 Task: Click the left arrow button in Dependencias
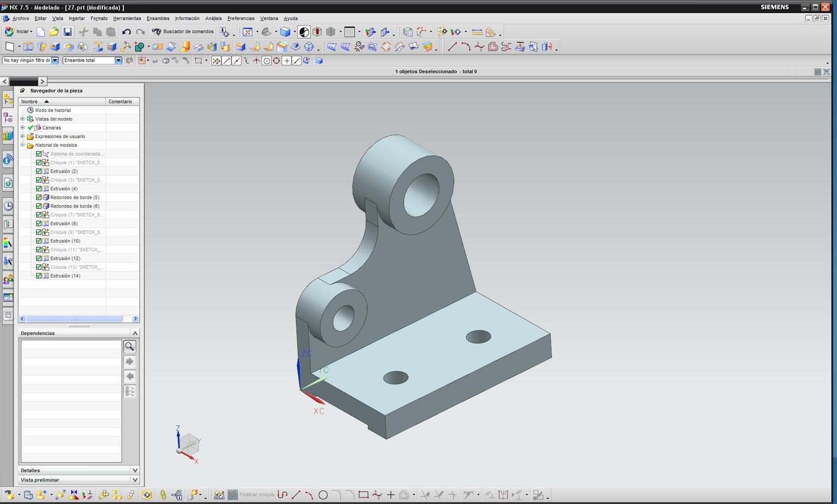click(130, 376)
